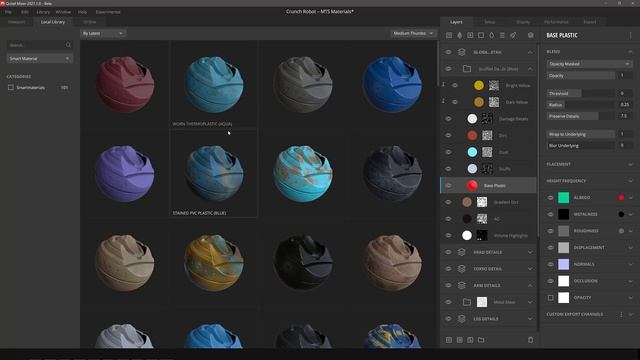640x360 pixels.
Task: Click the Scuffed folder icon in layers
Action: (x=467, y=69)
